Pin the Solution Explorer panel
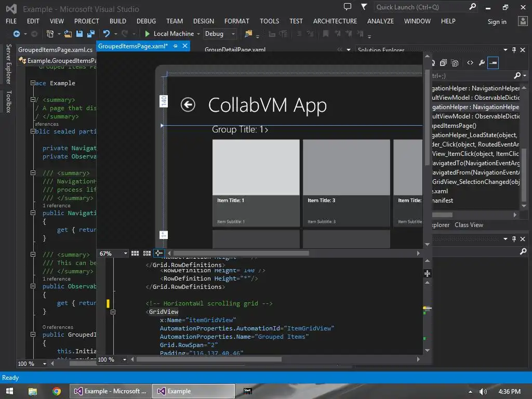This screenshot has width=532, height=399. tap(514, 50)
